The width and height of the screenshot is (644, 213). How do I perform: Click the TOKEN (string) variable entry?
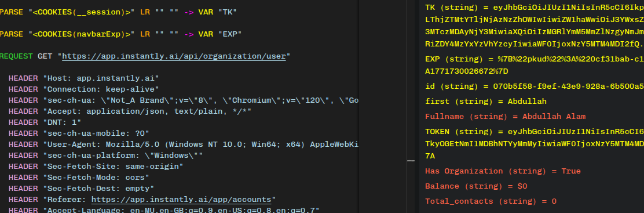[535, 144]
